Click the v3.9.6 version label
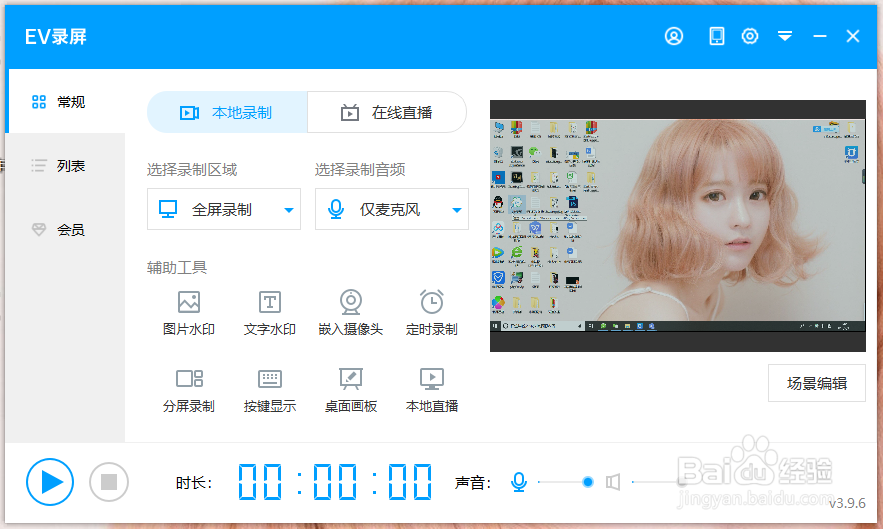The image size is (883, 529). pos(847,503)
